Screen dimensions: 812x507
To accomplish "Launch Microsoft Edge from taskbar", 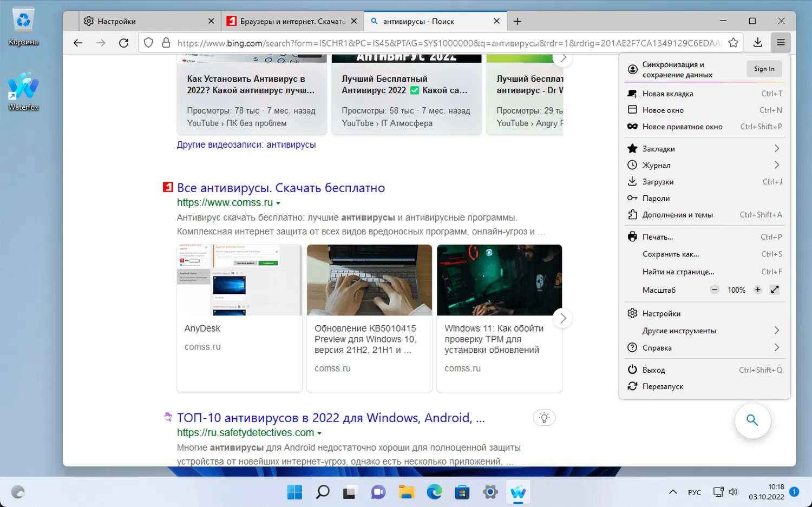I will pyautogui.click(x=434, y=492).
